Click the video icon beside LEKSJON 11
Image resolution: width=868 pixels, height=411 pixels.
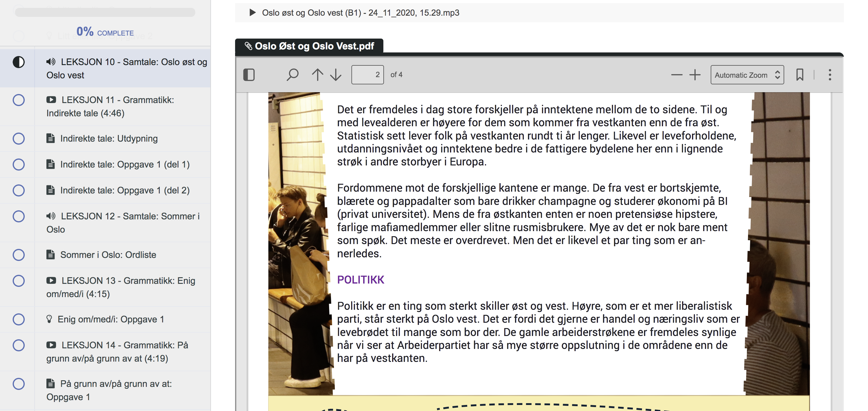coord(51,100)
